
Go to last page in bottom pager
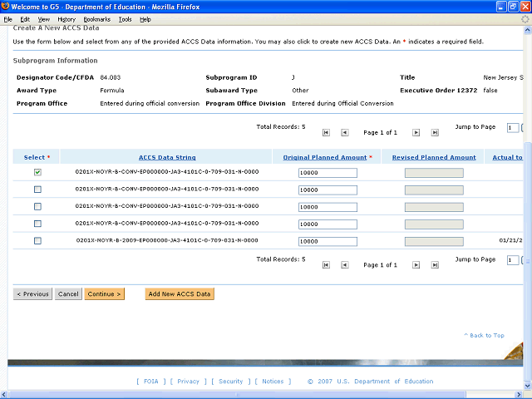coord(435,265)
